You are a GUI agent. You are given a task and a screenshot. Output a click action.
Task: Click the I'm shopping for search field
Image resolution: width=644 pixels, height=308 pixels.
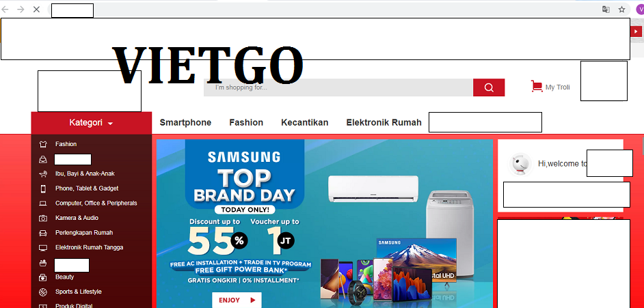(338, 87)
